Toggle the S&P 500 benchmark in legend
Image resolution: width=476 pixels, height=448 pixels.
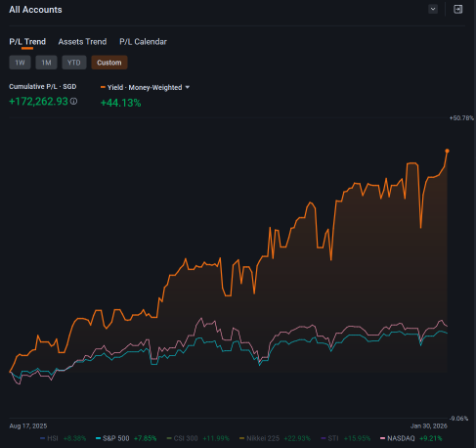pyautogui.click(x=126, y=438)
